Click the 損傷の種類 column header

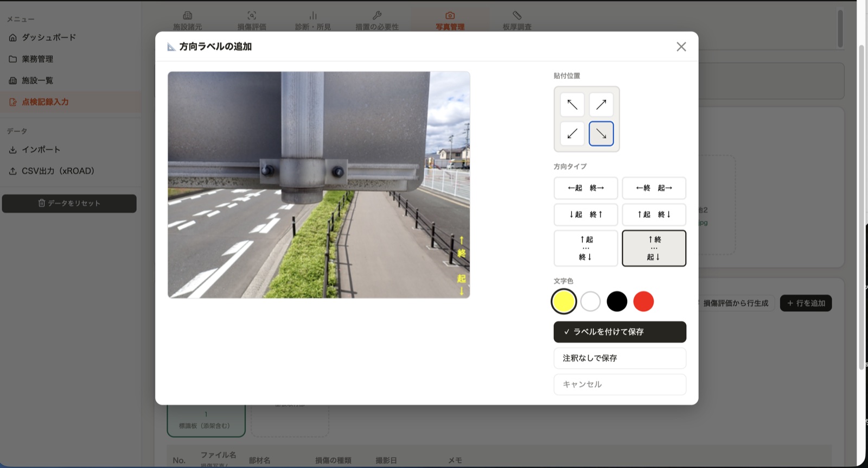333,460
